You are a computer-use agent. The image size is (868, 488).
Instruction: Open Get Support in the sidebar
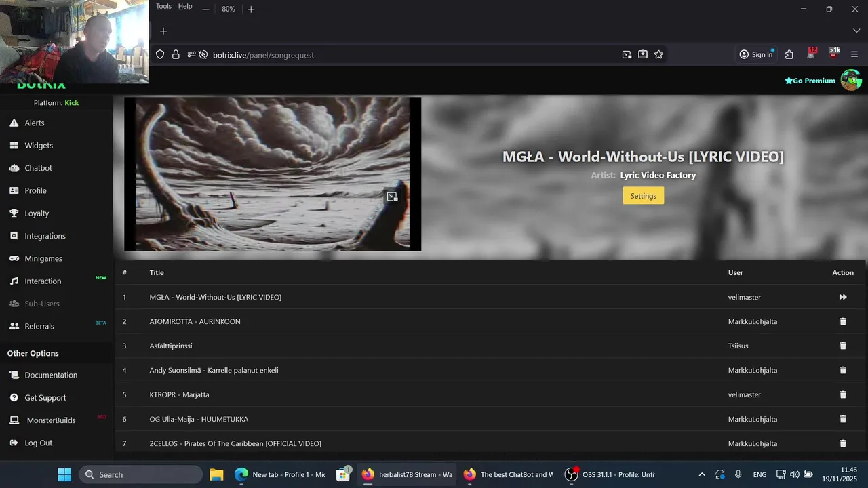[45, 398]
